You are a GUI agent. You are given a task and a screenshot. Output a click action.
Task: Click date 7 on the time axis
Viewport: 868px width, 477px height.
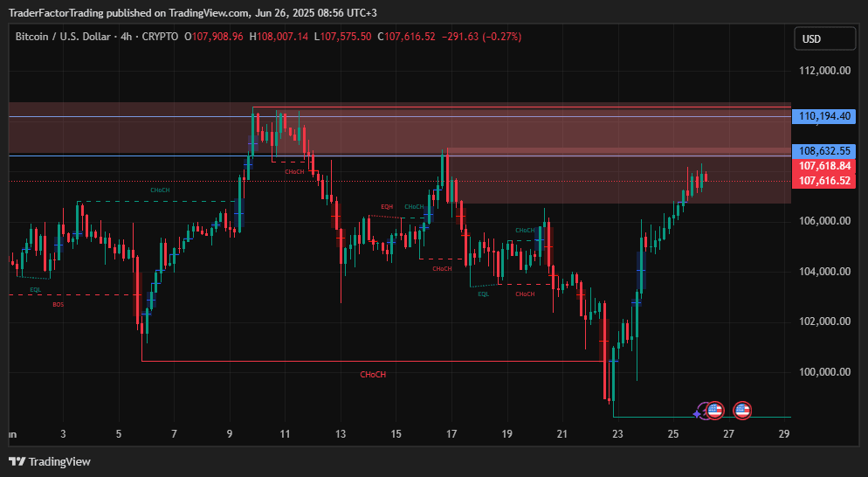pos(174,434)
